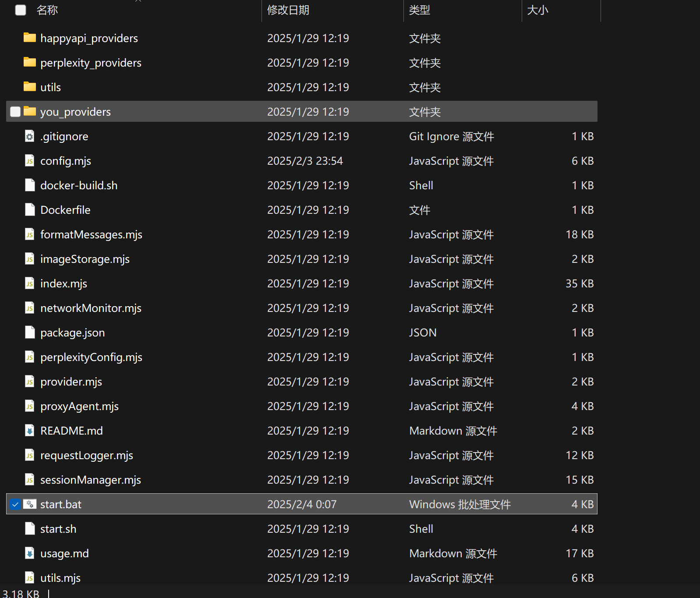
Task: Select the perplexity_providers folder name
Action: tap(91, 63)
